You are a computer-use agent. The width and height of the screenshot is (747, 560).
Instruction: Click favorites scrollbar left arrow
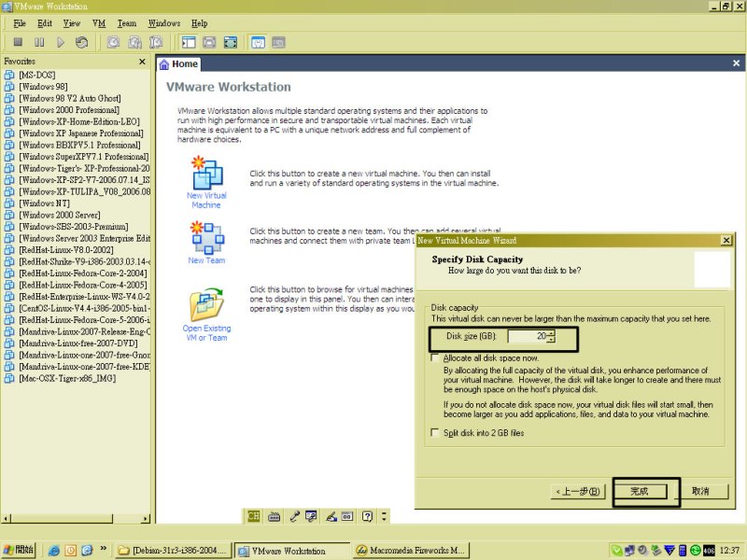click(6, 519)
